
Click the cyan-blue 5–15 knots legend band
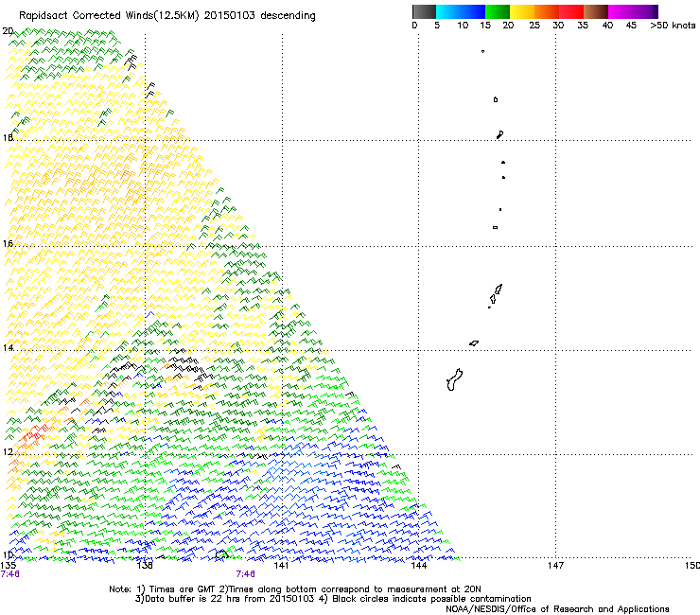[461, 11]
